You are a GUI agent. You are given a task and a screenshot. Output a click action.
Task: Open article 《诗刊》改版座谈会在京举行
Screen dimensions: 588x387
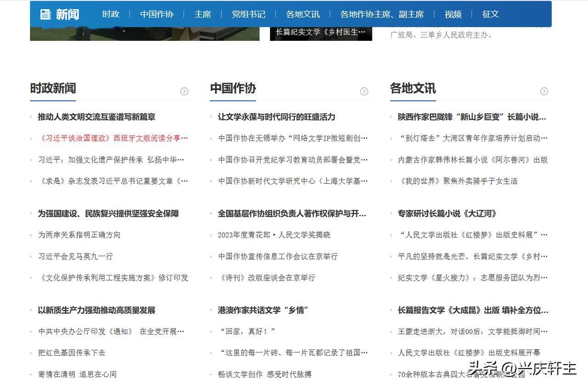tap(266, 278)
